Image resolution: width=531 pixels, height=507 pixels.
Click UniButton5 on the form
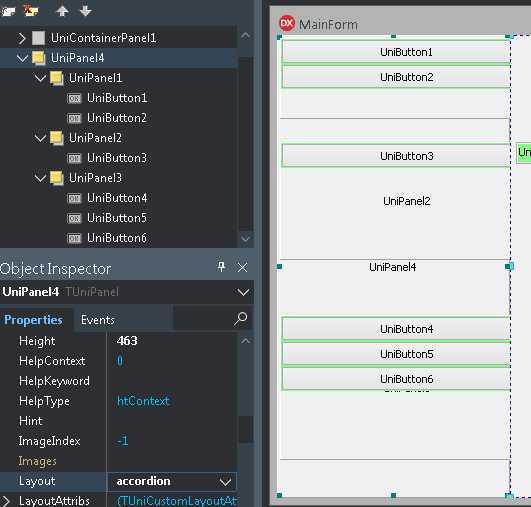tap(396, 354)
